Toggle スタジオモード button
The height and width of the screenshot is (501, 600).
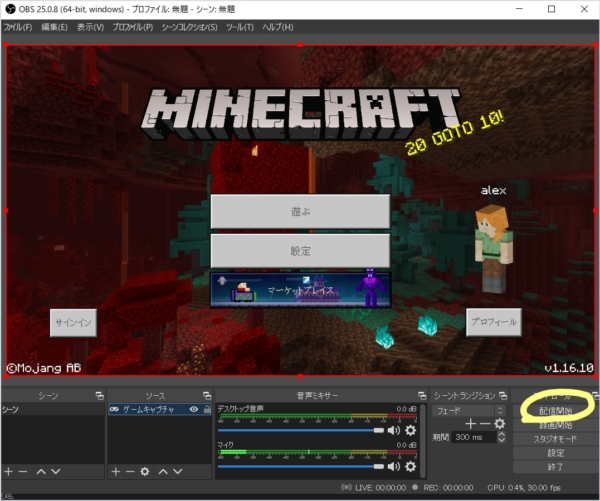[555, 439]
